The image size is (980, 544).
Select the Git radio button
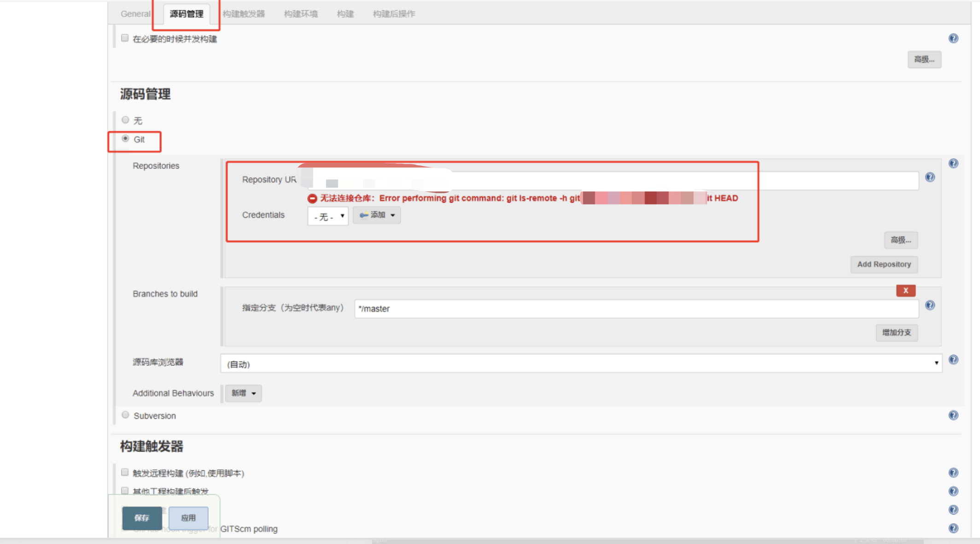[x=125, y=139]
